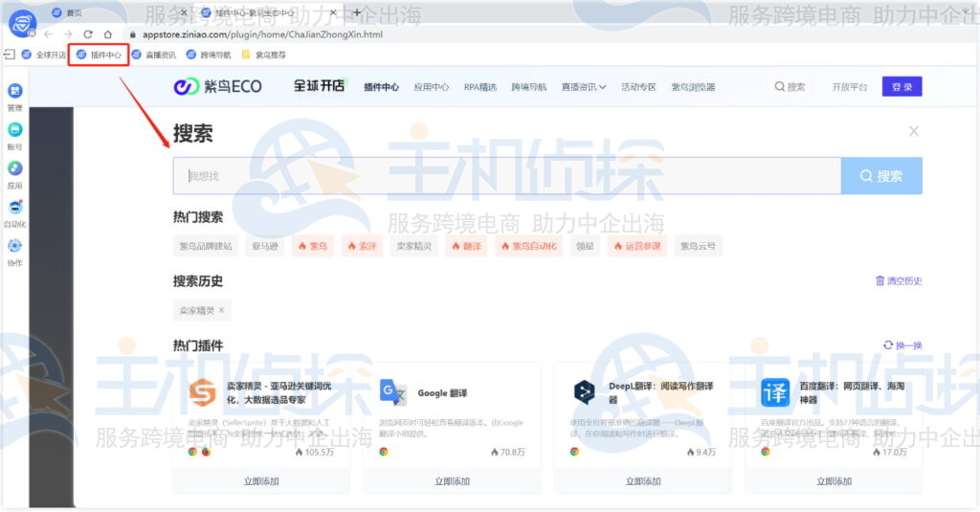Select 应用中心 in the top navigation
The image size is (980, 512).
(x=432, y=87)
